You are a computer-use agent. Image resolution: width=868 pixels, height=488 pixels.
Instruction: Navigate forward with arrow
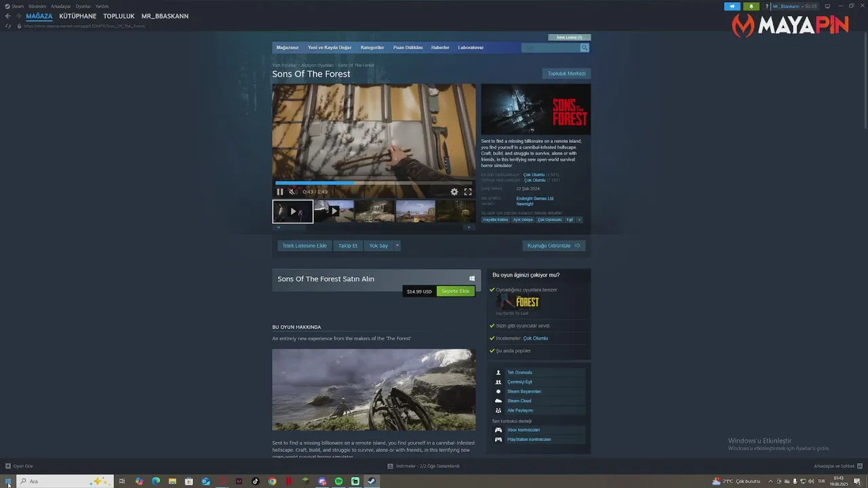(18, 16)
